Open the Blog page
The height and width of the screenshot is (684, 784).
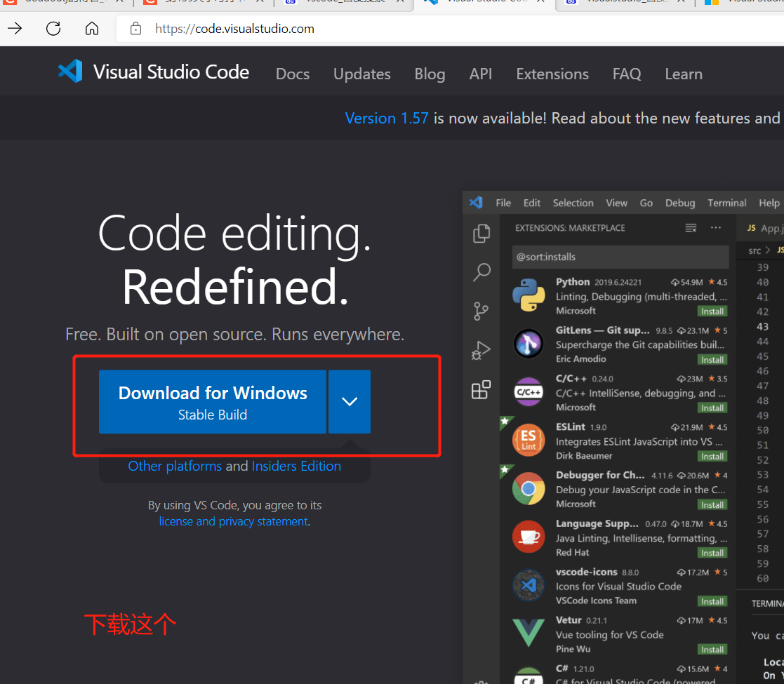click(430, 74)
